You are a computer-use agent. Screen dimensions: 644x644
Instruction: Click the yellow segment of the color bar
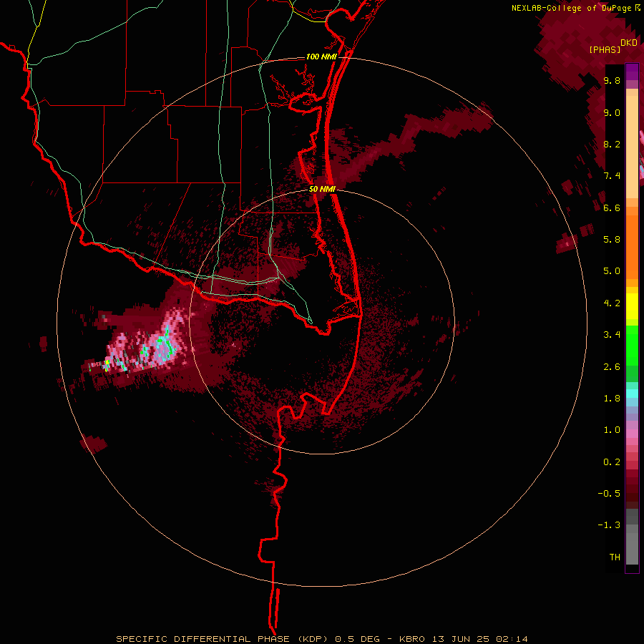[632, 306]
